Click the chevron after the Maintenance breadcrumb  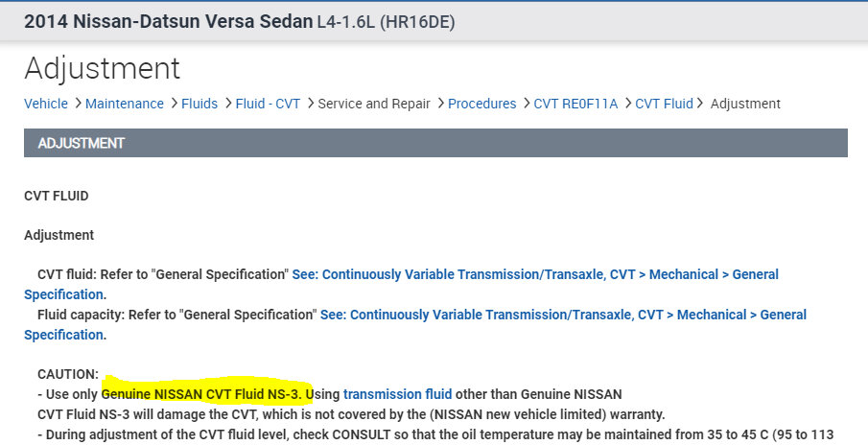(x=173, y=103)
